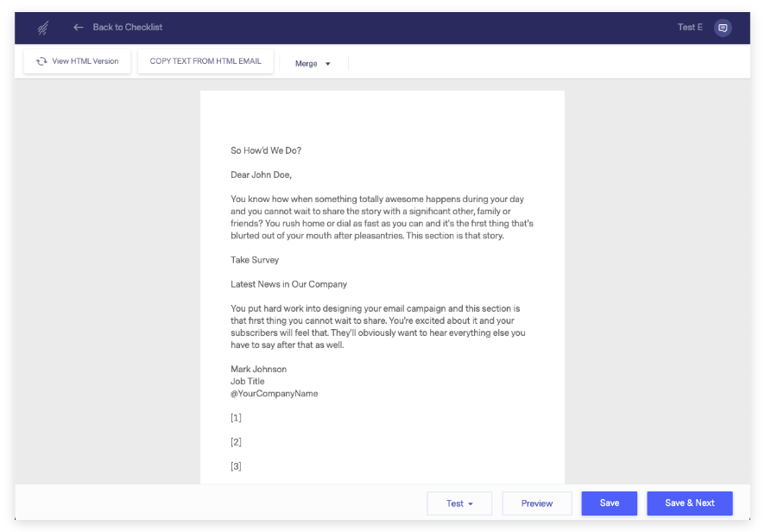Click the placeholder [1] in the email body

point(234,417)
